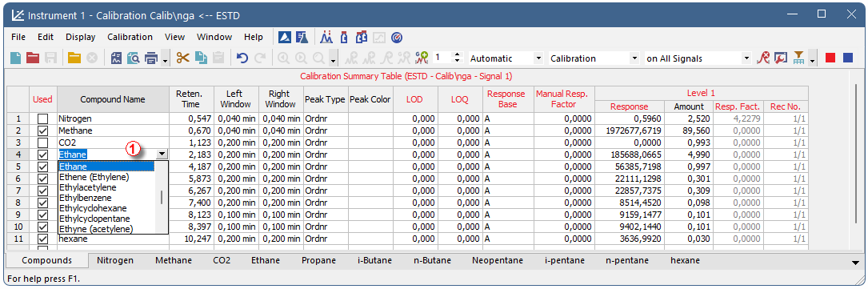Create a new calibration file

pos(15,58)
